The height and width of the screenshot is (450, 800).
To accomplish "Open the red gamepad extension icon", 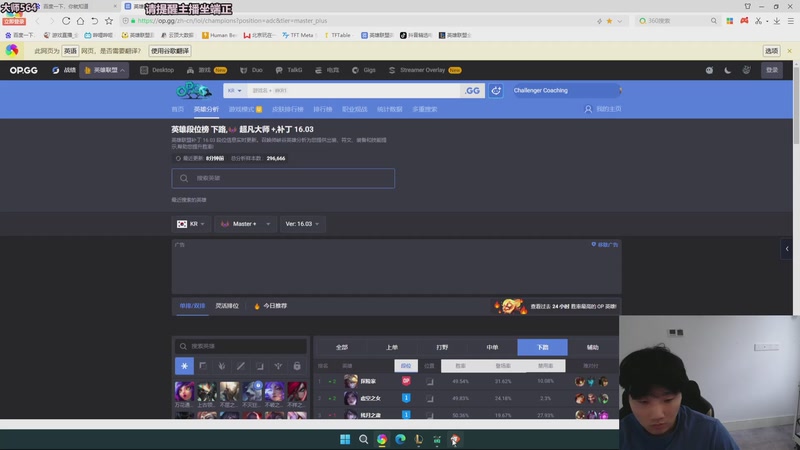I will (x=744, y=21).
